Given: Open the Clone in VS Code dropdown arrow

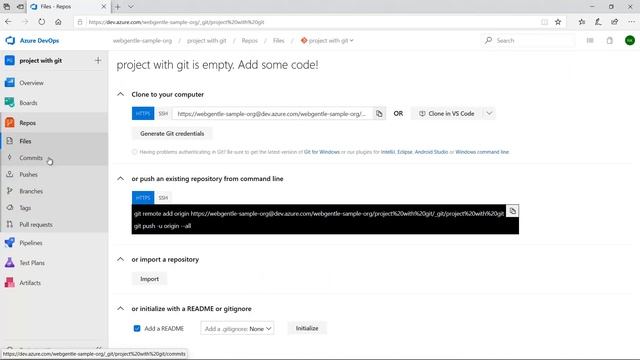Looking at the screenshot, I should click(489, 113).
